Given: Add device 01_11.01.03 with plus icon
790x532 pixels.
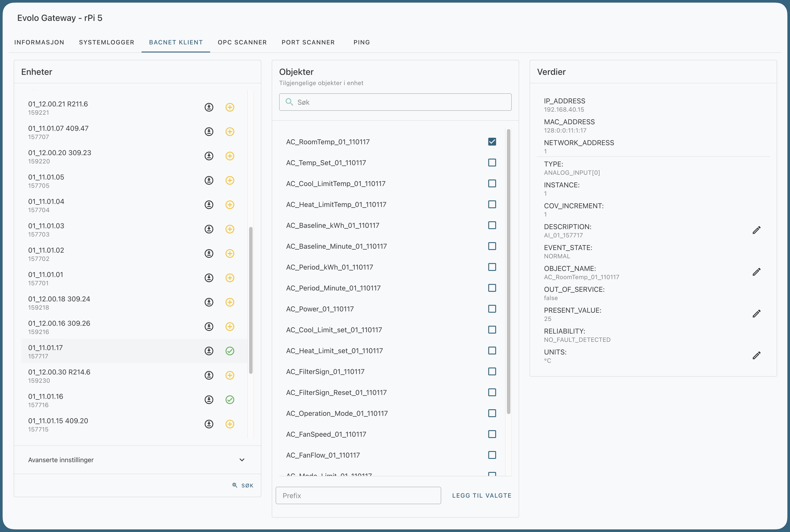Looking at the screenshot, I should [x=230, y=229].
